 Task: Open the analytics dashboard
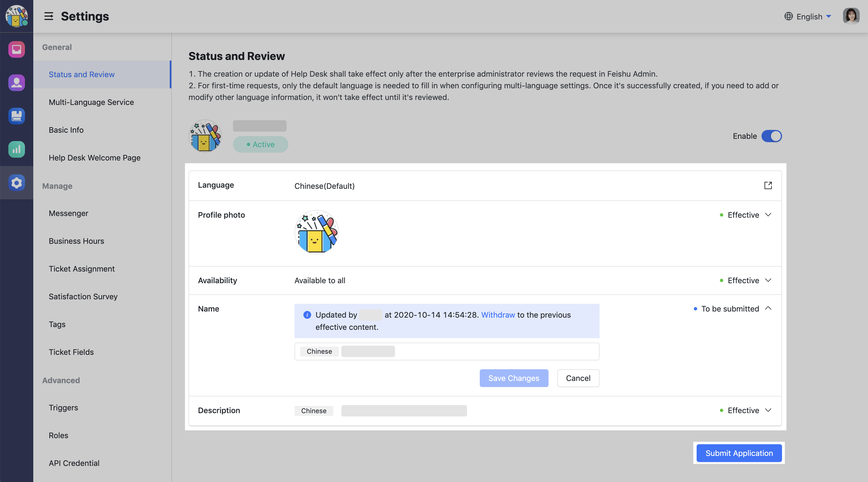pos(17,149)
